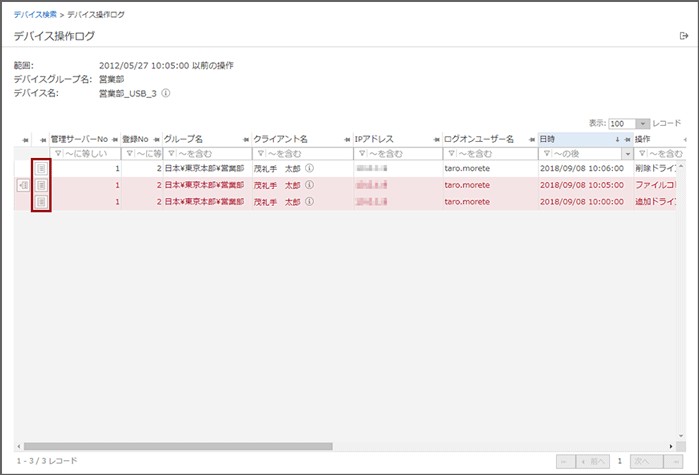Click the export icon beside the page title

tap(683, 36)
